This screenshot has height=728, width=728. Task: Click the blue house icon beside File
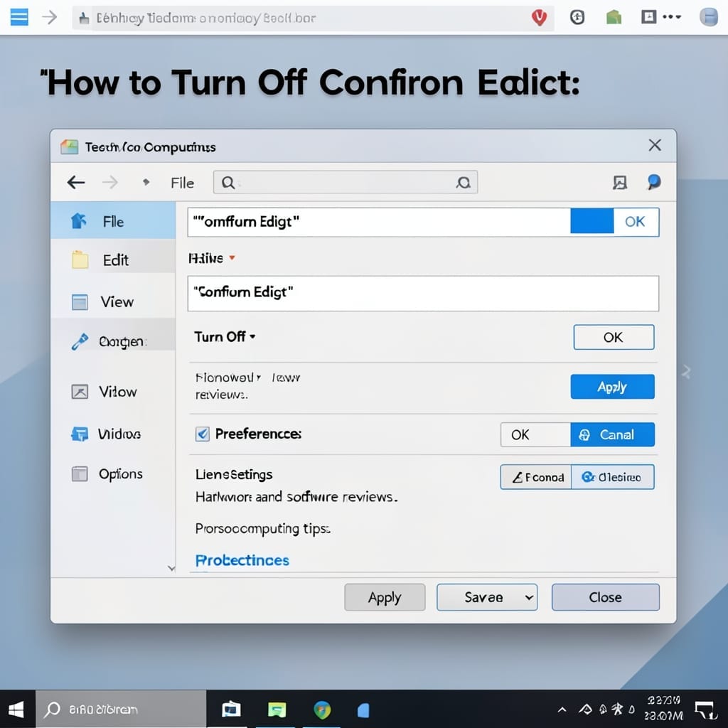[x=78, y=220]
